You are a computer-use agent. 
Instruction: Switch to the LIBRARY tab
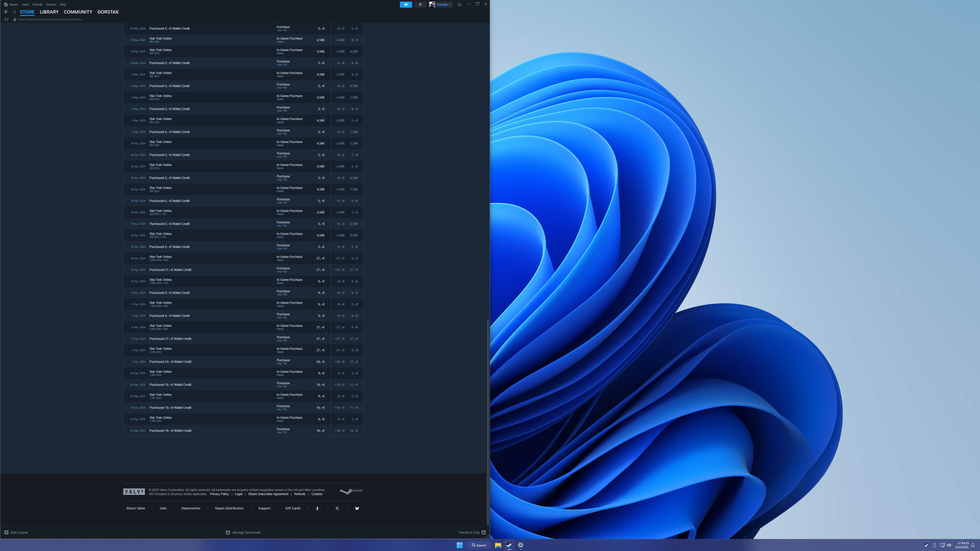click(x=49, y=12)
